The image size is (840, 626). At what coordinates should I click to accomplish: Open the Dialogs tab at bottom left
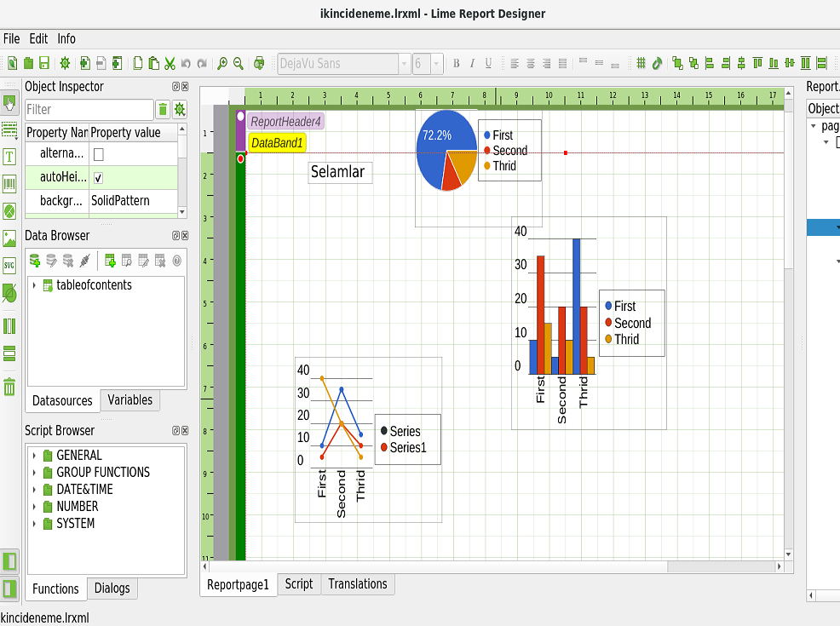tap(112, 589)
